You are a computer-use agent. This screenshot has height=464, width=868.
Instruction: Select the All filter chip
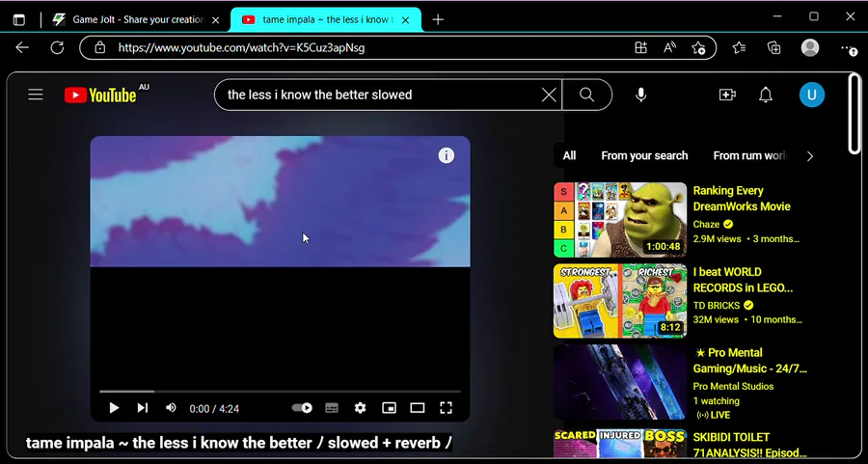point(569,155)
